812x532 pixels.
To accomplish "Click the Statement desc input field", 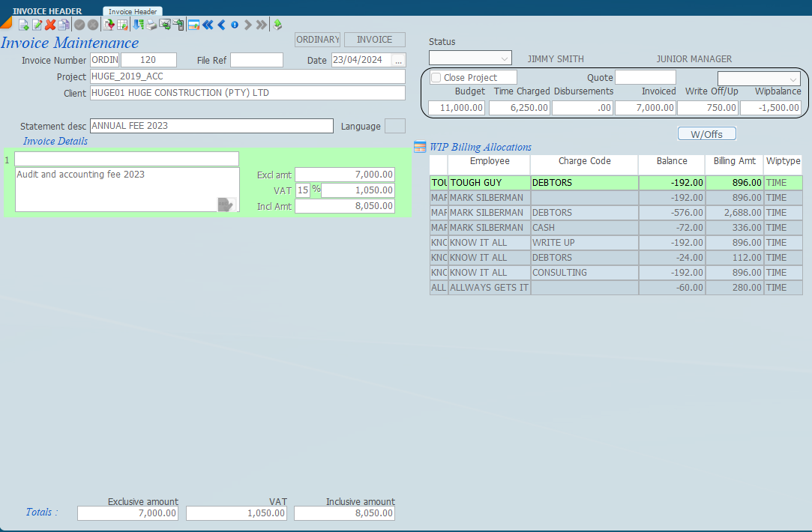I will pos(211,126).
